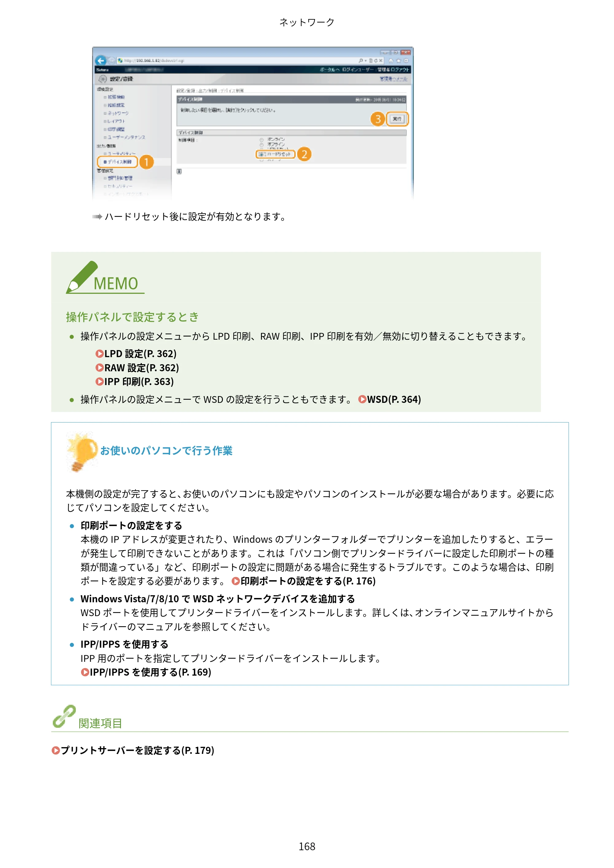Image resolution: width=614 pixels, height=868 pixels.
Task: Open the RAW 設定(P. 362) link
Action: coord(142,368)
